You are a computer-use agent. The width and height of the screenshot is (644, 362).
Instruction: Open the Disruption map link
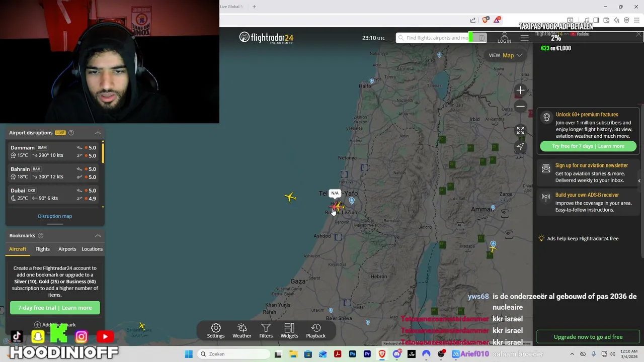click(x=55, y=216)
